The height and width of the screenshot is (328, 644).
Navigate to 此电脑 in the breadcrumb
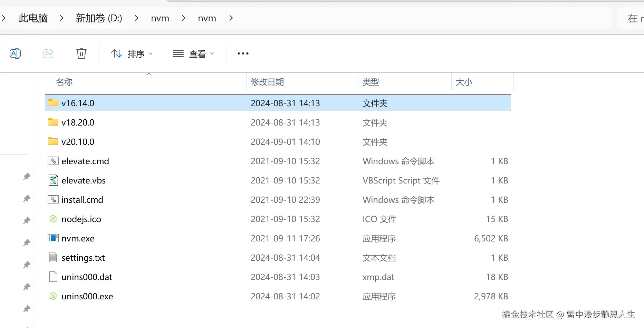pos(33,18)
